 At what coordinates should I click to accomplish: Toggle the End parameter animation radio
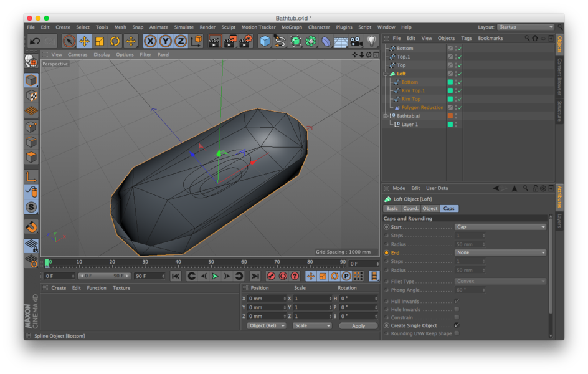pos(387,253)
